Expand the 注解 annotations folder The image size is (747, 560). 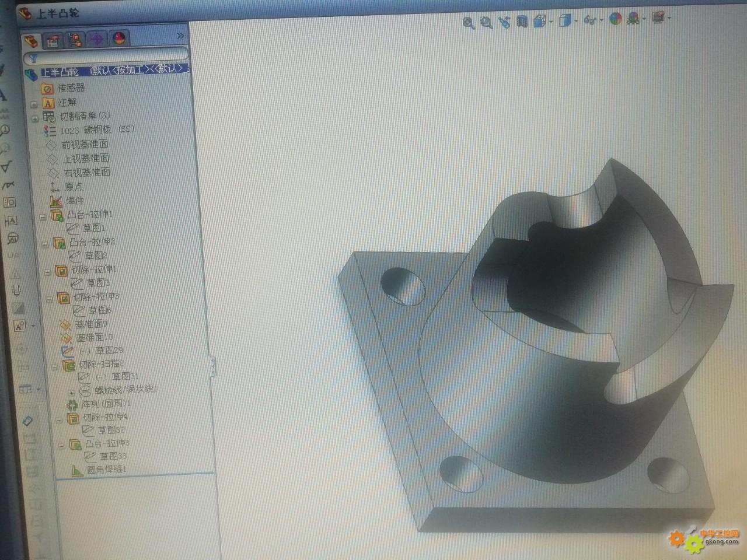pos(34,104)
